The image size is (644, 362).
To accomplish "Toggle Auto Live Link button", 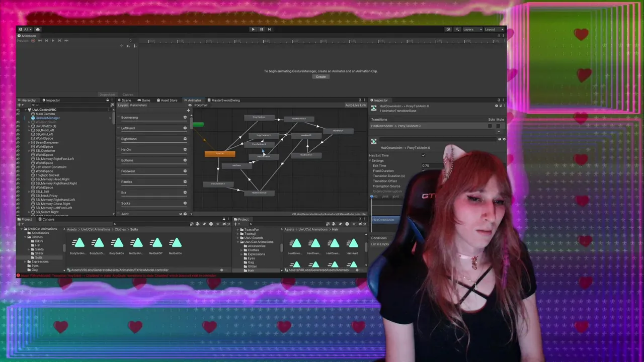I will tap(356, 105).
